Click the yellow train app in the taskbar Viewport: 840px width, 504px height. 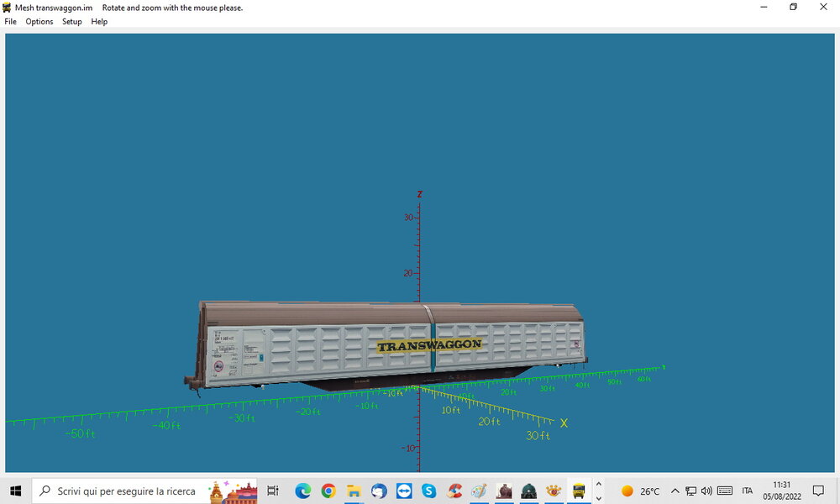tap(579, 491)
